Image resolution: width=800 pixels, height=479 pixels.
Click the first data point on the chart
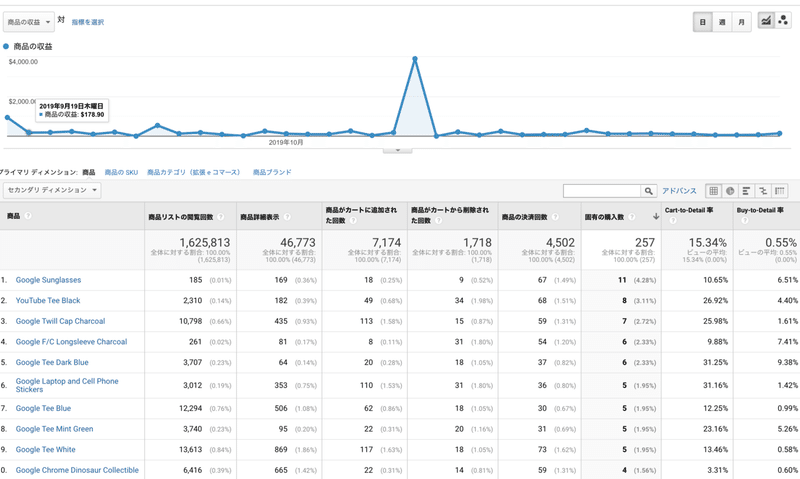pos(7,117)
